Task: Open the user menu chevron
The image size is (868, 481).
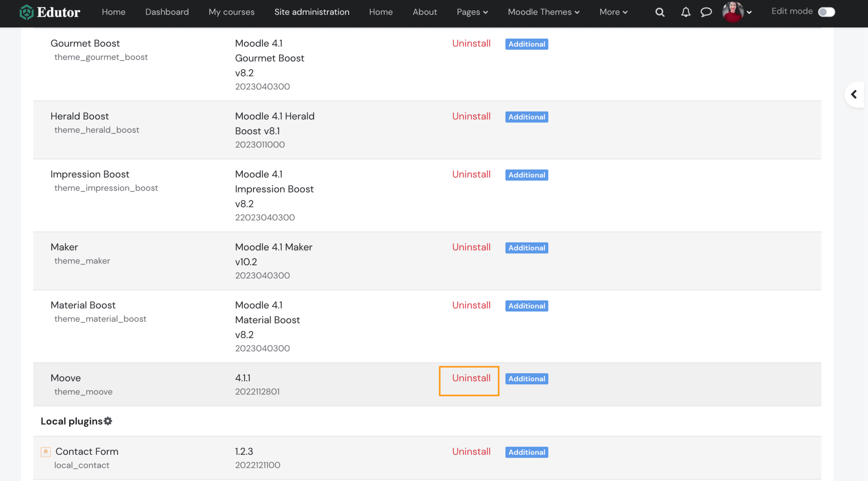Action: (x=749, y=12)
